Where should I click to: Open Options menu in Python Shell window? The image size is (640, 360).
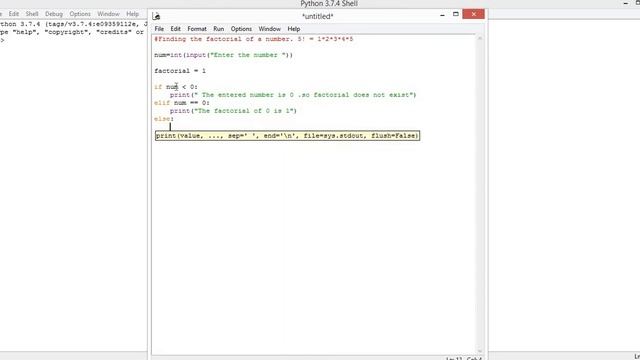click(x=80, y=14)
